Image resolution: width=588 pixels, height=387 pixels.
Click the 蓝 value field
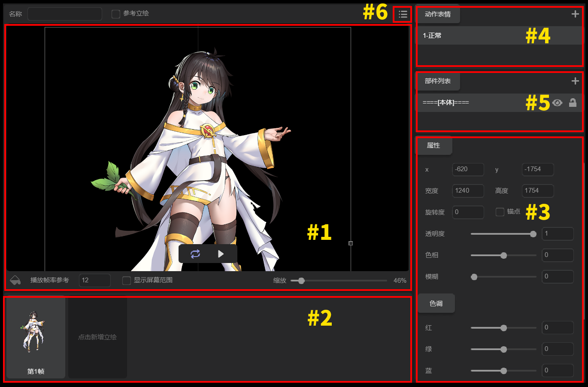(558, 371)
